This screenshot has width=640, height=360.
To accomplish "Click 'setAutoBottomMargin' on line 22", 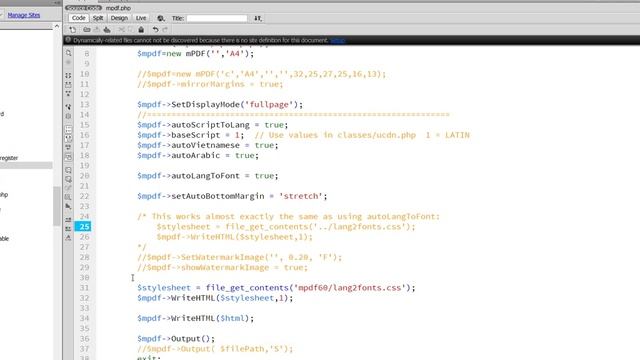I will pos(218,196).
